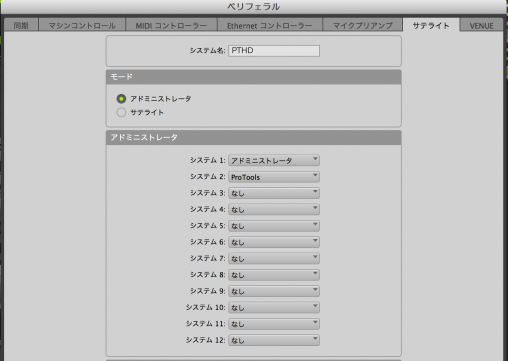Expand the システム 3 dropdown
The width and height of the screenshot is (508, 361).
click(x=274, y=193)
